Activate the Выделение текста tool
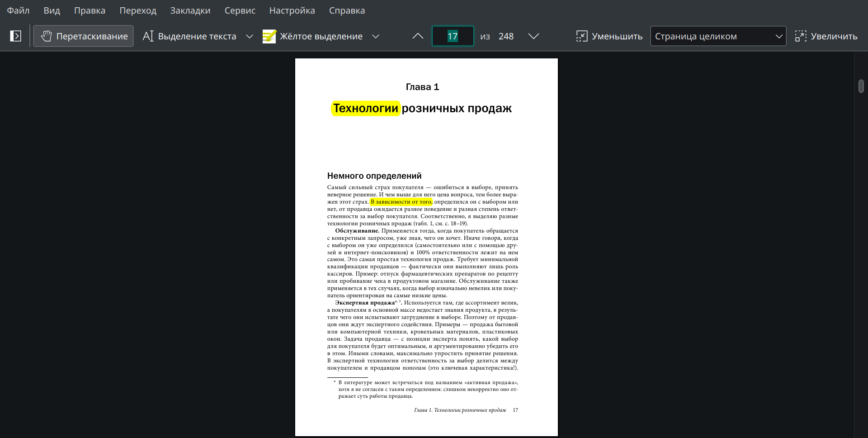The width and height of the screenshot is (868, 438). point(189,36)
